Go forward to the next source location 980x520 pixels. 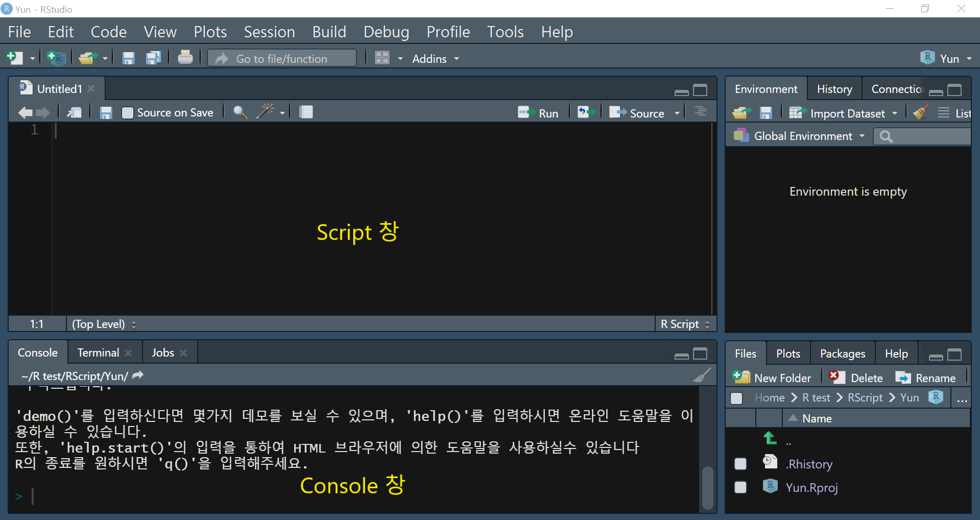(43, 113)
